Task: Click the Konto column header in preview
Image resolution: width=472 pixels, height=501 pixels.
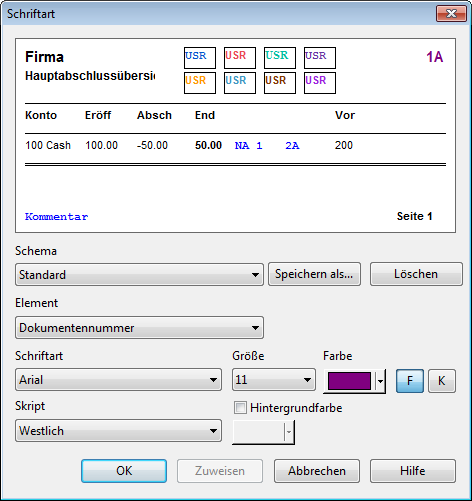Action: 41,115
